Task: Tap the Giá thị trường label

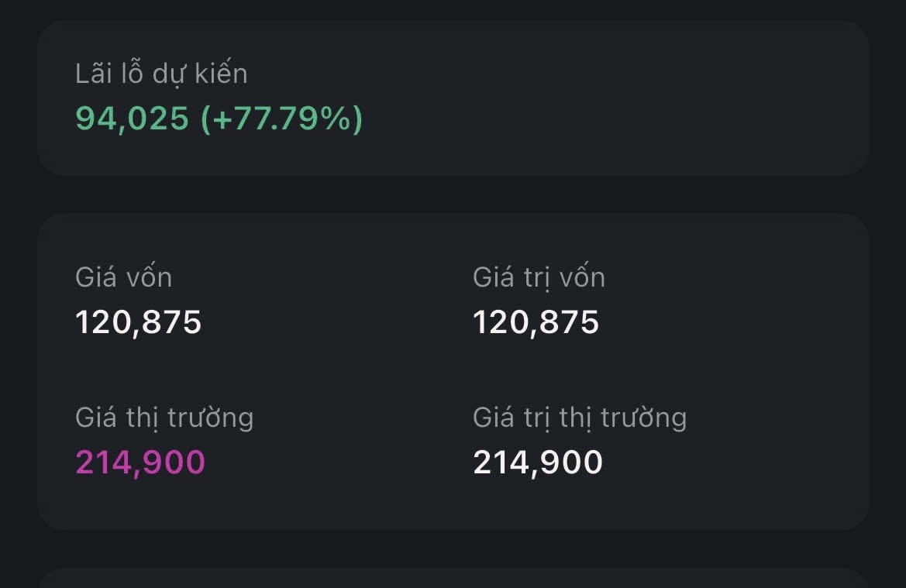Action: click(164, 418)
